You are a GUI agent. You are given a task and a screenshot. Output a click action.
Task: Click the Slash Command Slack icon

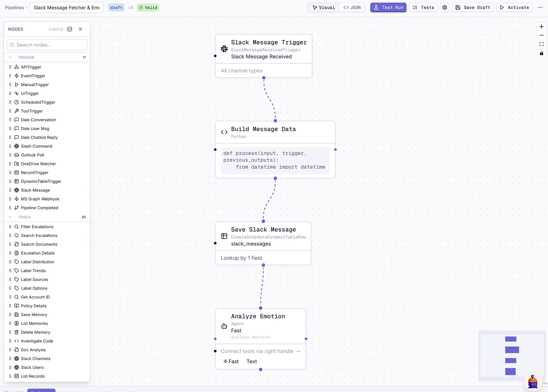pos(16,146)
